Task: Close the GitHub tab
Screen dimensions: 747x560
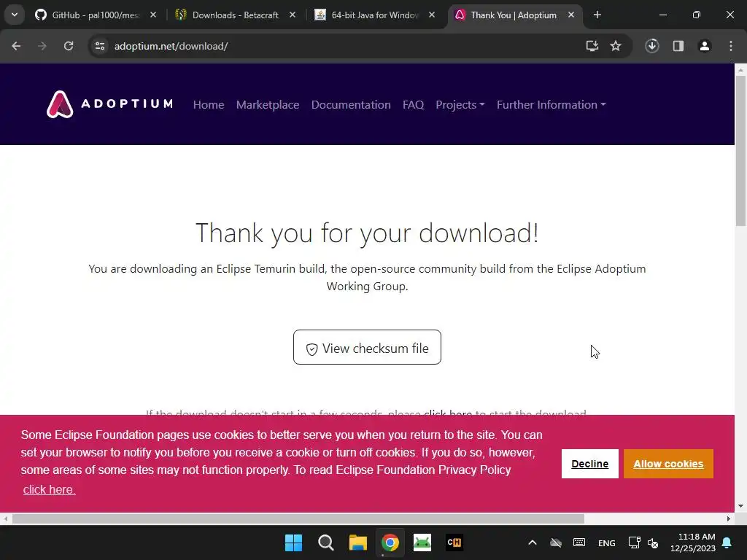Action: pyautogui.click(x=153, y=15)
